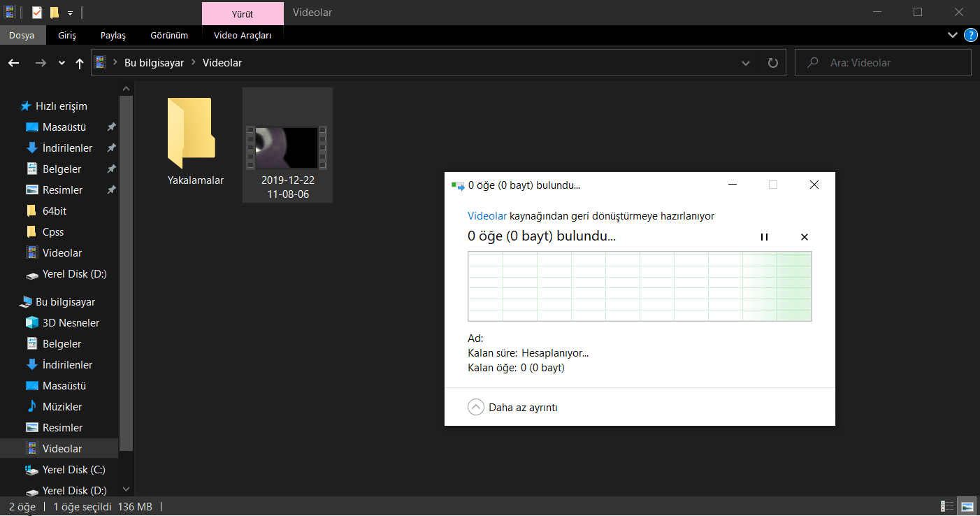This screenshot has height=516, width=980.
Task: Click the Müzikler music note icon
Action: point(31,407)
